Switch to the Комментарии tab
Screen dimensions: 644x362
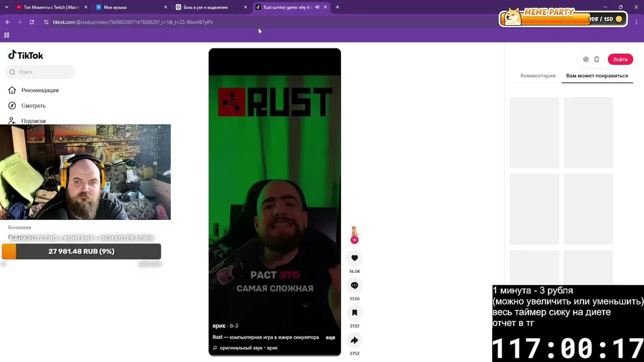[x=538, y=76]
